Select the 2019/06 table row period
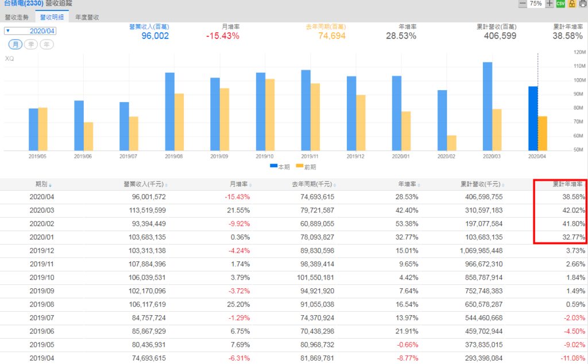588x364 pixels. [41, 331]
